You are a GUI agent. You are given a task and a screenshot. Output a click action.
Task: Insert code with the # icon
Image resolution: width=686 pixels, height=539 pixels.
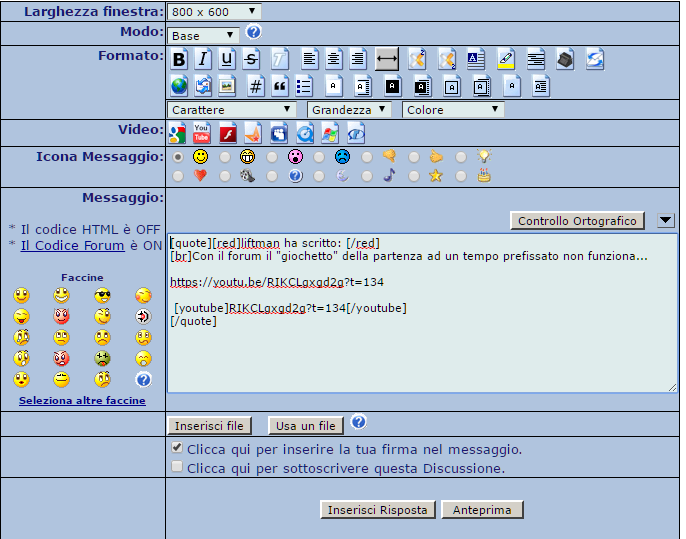[256, 86]
